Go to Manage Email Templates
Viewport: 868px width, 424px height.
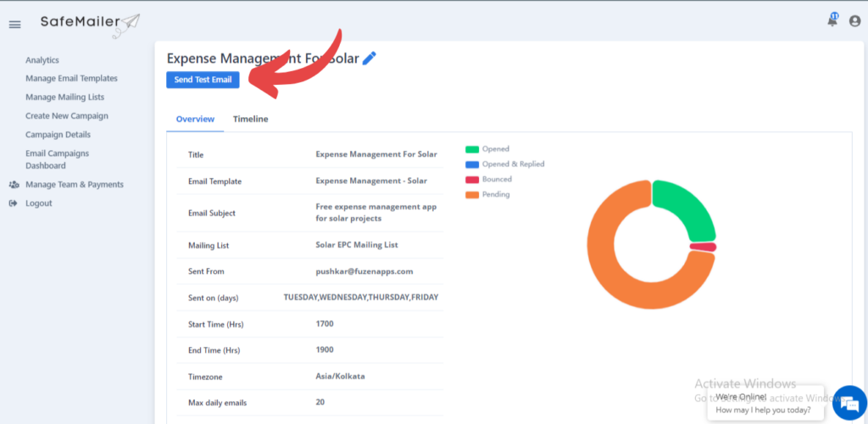[71, 79]
